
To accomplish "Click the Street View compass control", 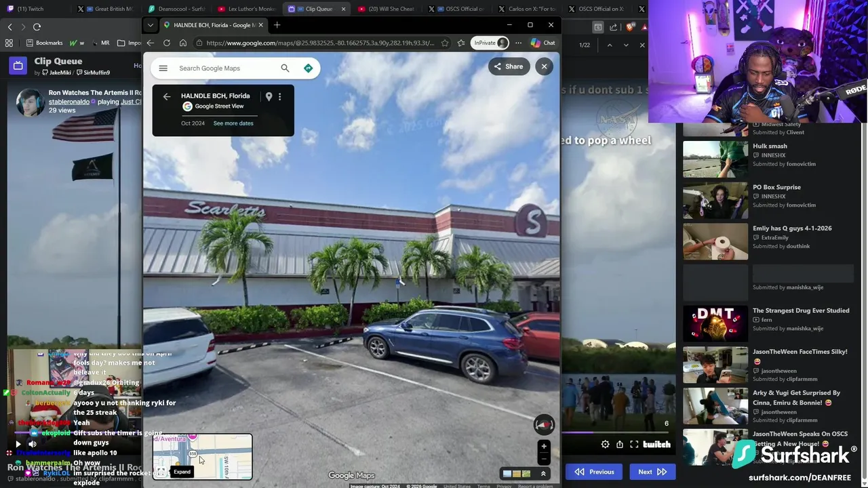I will click(544, 424).
